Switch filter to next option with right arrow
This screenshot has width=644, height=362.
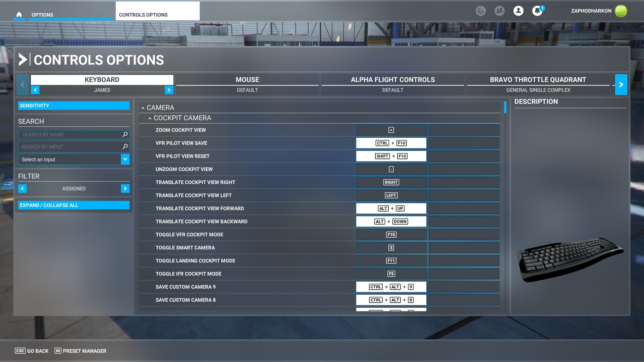pos(125,189)
